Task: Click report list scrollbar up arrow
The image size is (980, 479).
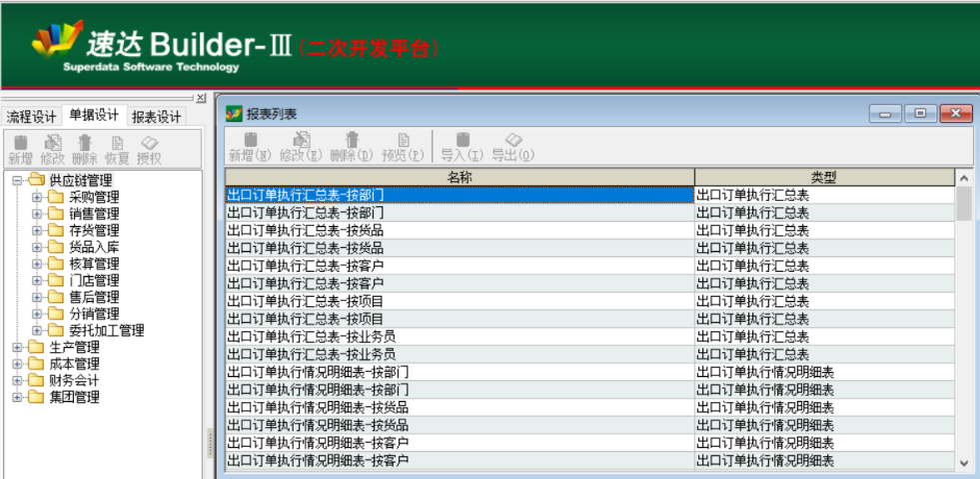Action: click(x=964, y=178)
